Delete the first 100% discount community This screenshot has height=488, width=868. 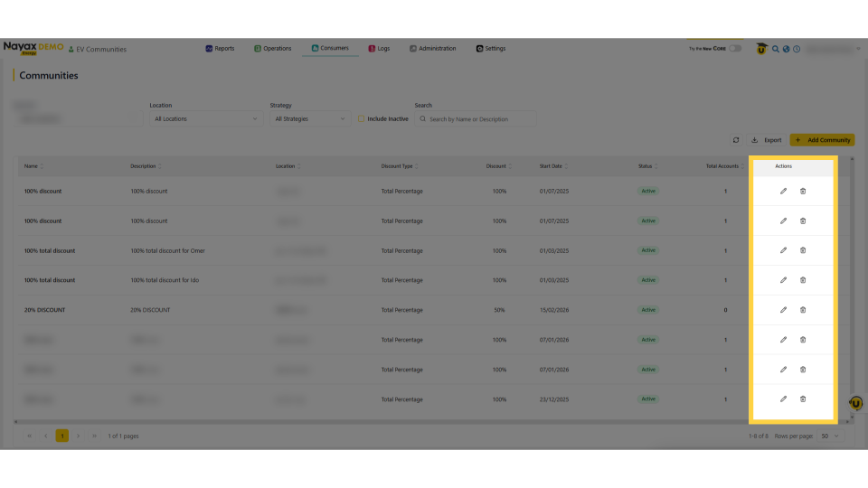803,191
